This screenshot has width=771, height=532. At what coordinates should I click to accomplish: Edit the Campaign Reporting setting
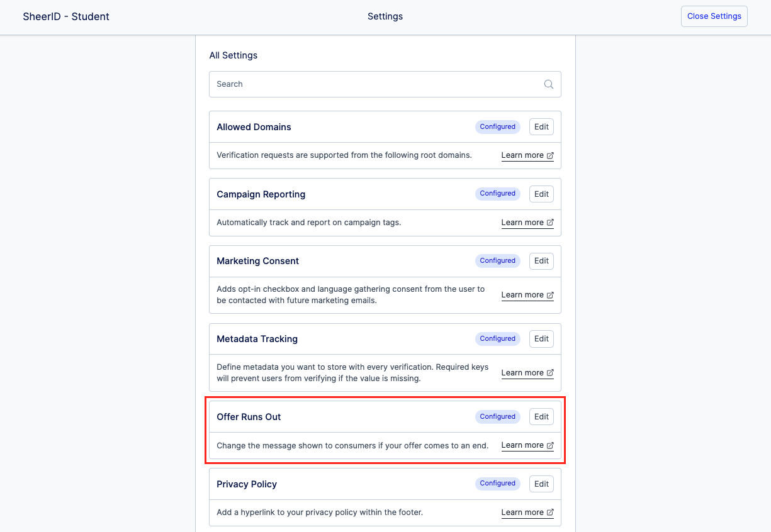click(541, 194)
